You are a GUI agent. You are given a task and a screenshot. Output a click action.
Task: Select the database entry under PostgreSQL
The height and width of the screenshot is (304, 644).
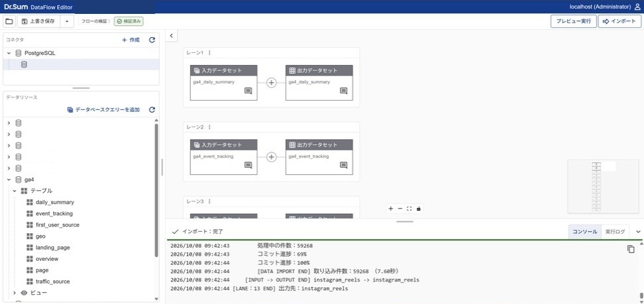coord(81,64)
